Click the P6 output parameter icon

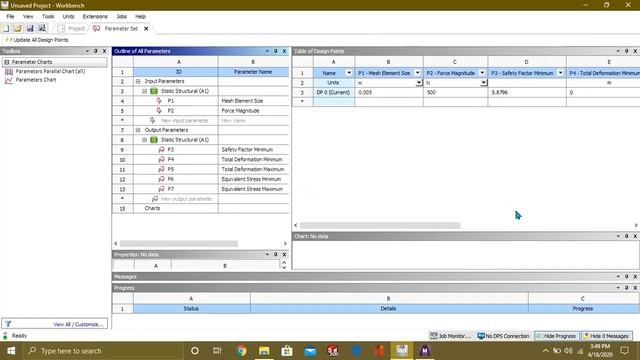pyautogui.click(x=161, y=179)
